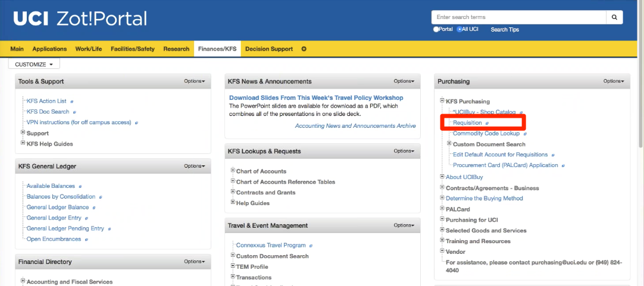
Task: Expand Chart of Accounts Reference Tables
Action: (x=233, y=181)
